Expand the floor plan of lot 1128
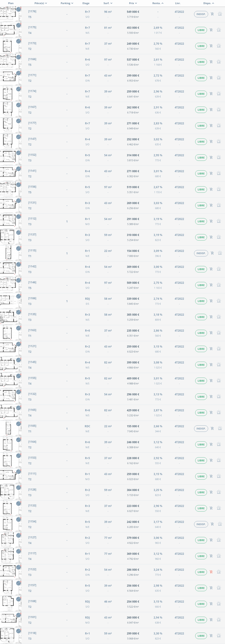225x644 pixels. point(18,488)
